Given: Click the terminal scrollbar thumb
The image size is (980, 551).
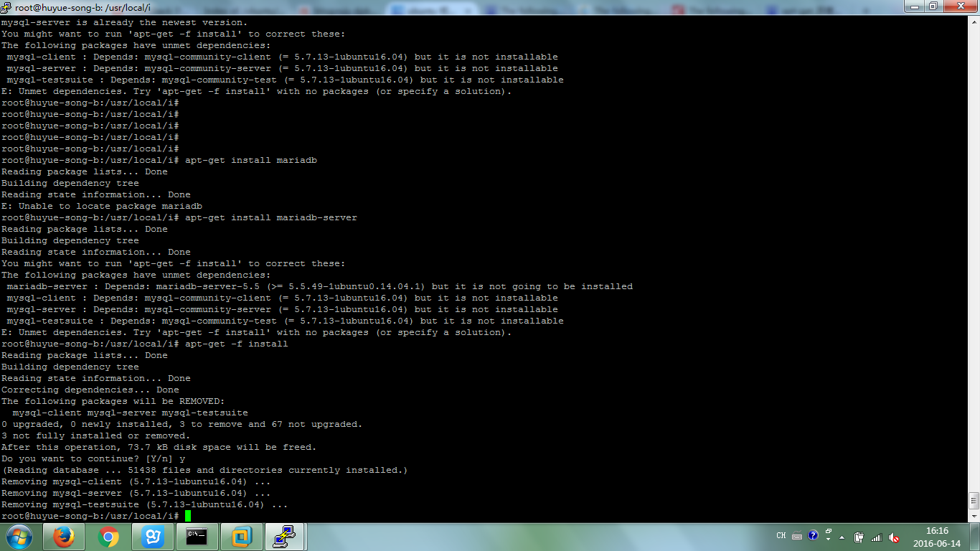Looking at the screenshot, I should [974, 501].
